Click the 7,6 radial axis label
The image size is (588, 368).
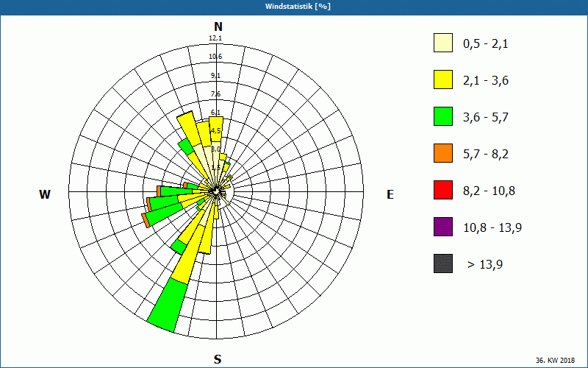[215, 94]
